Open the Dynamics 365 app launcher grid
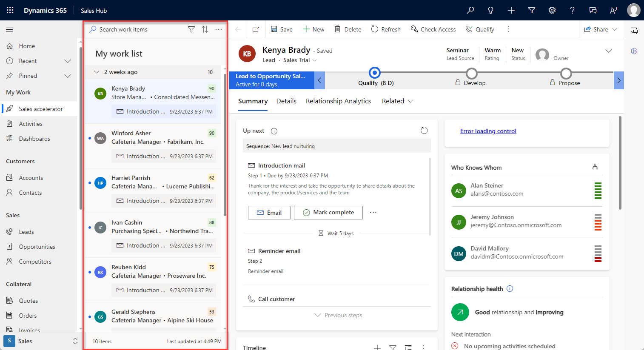Viewport: 644px width, 350px height. 10,10
